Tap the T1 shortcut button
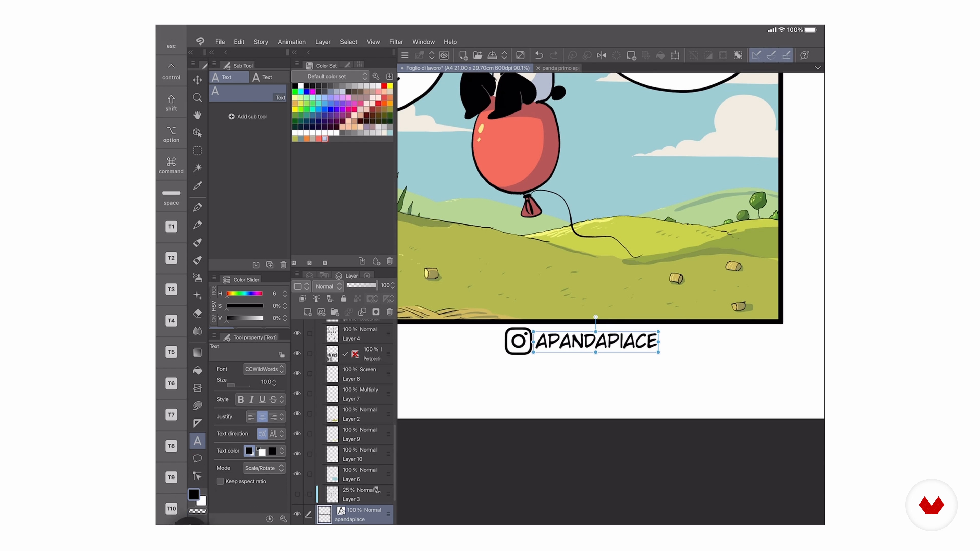 [171, 227]
